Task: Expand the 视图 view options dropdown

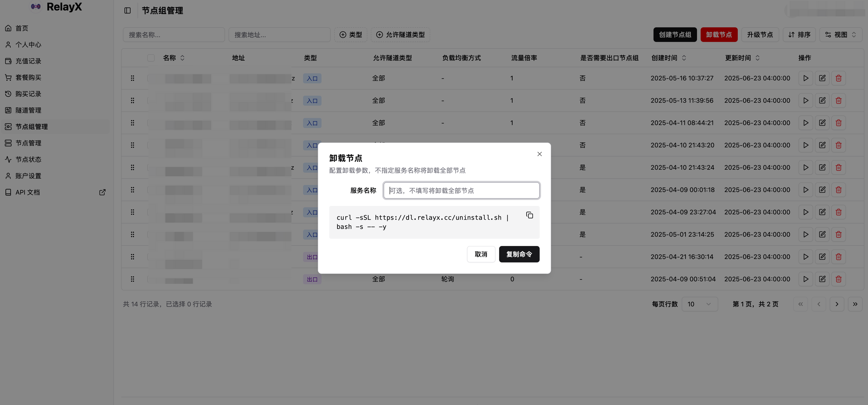Action: [841, 35]
